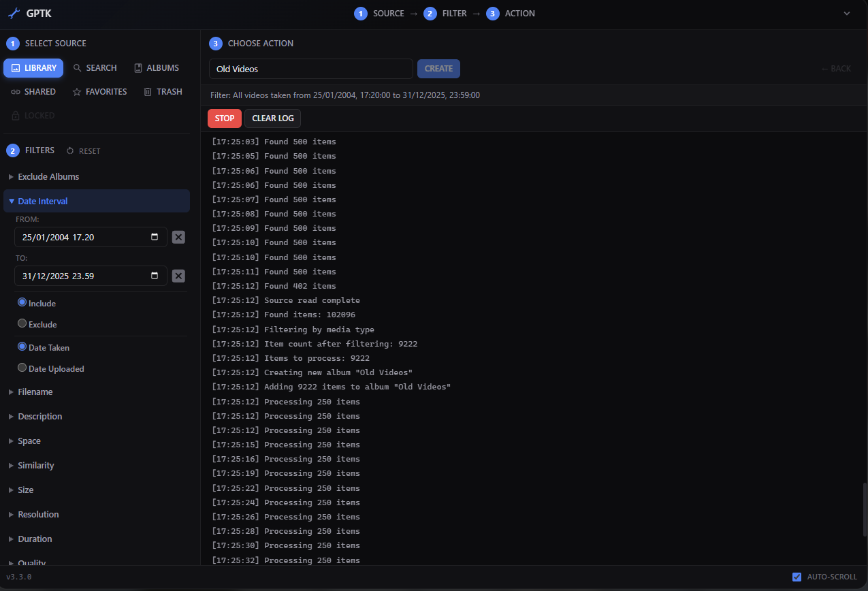The height and width of the screenshot is (591, 868).
Task: Switch to the Library source
Action: click(x=33, y=68)
